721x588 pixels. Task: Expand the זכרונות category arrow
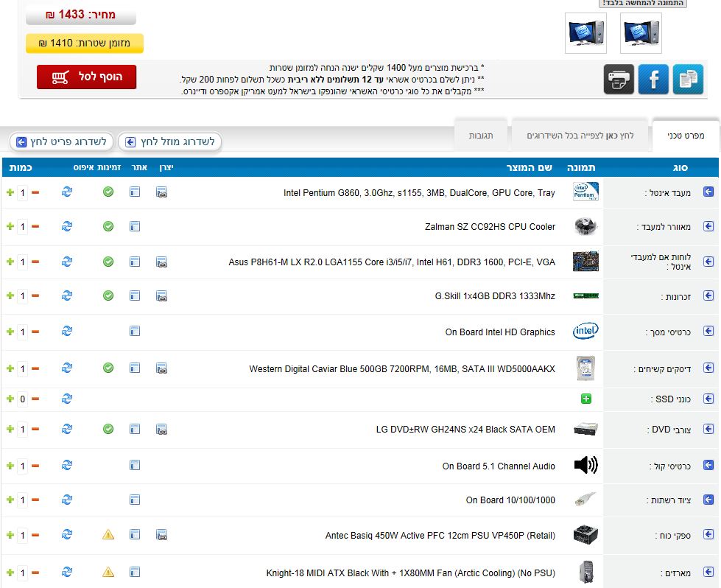click(708, 296)
